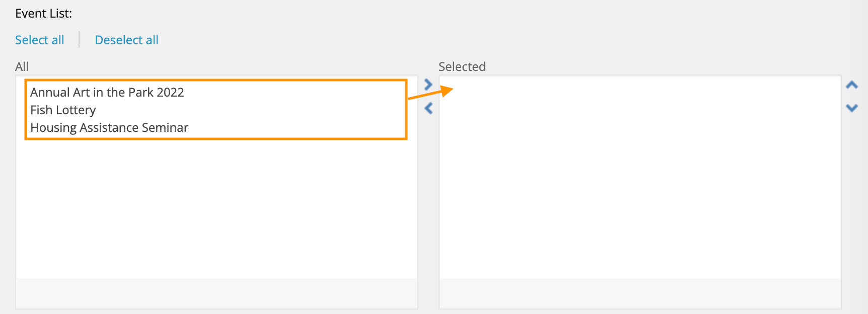Click the gray footer of Selected list
This screenshot has height=314, width=868.
639,293
